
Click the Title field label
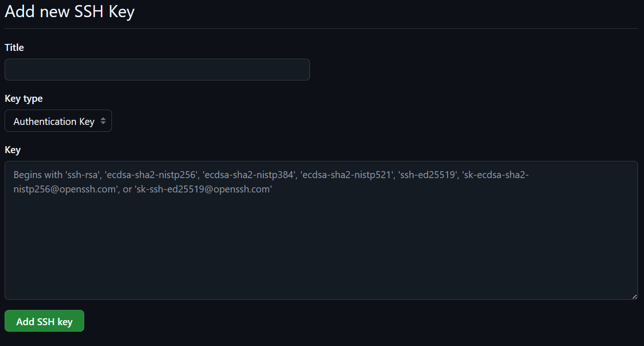click(14, 47)
